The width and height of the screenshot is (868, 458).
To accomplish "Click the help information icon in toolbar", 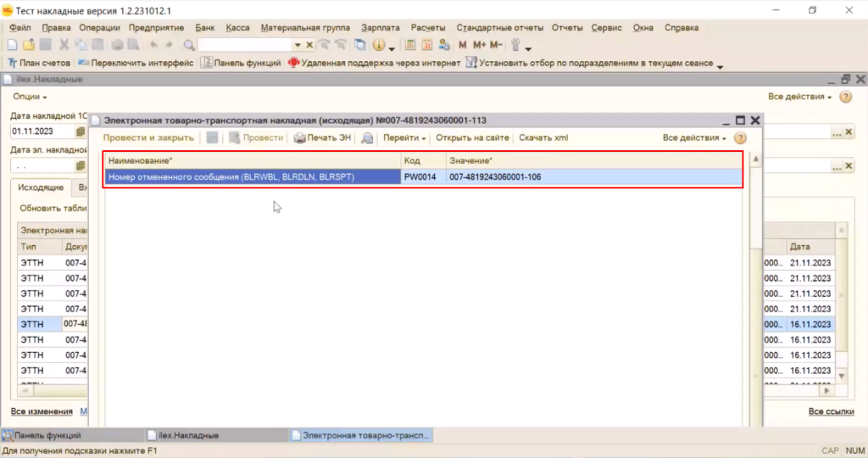I will [378, 45].
